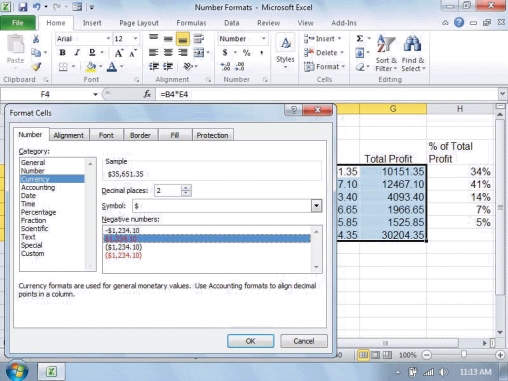Click Increase Decimal icon
The height and width of the screenshot is (381, 508).
(225, 67)
